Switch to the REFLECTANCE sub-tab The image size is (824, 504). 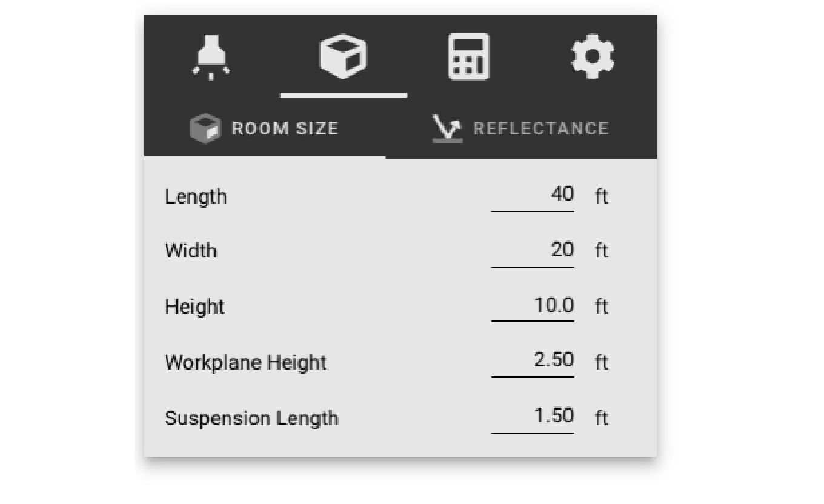[521, 129]
